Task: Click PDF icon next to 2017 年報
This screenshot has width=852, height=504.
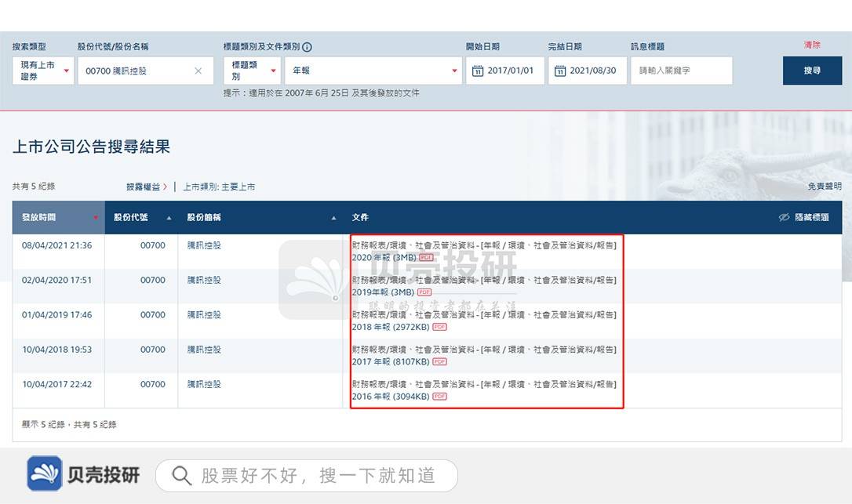Action: (439, 361)
